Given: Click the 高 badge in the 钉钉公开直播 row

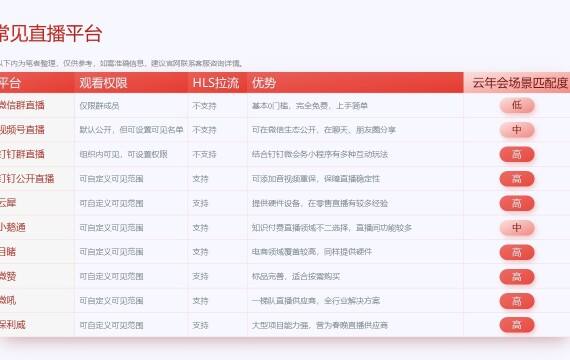Looking at the screenshot, I should click(517, 179).
